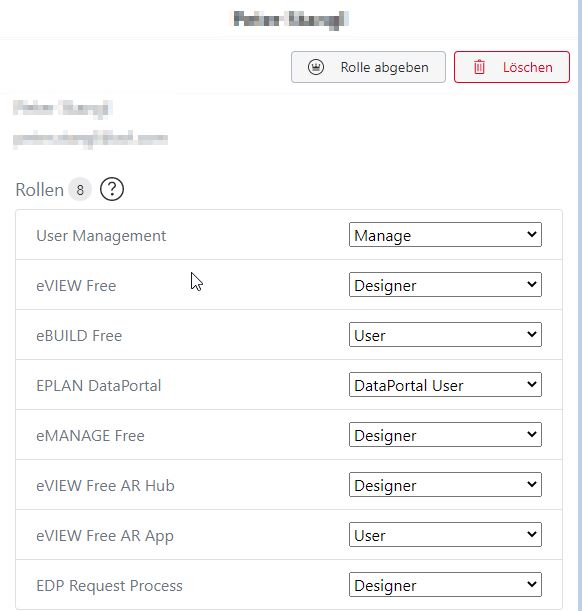This screenshot has height=611, width=582.
Task: Click the eMANAGE Free label
Action: point(90,436)
